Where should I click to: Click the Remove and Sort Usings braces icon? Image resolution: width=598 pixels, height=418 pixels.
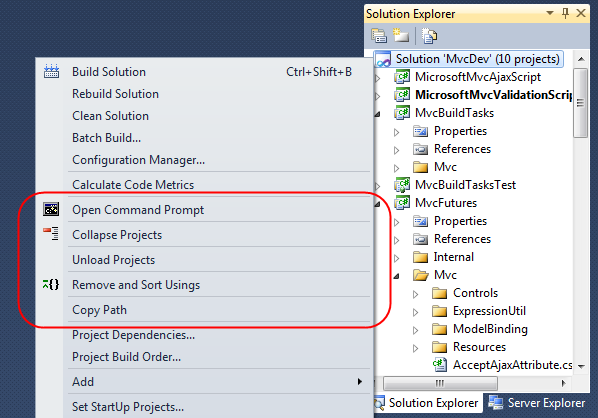pos(51,284)
